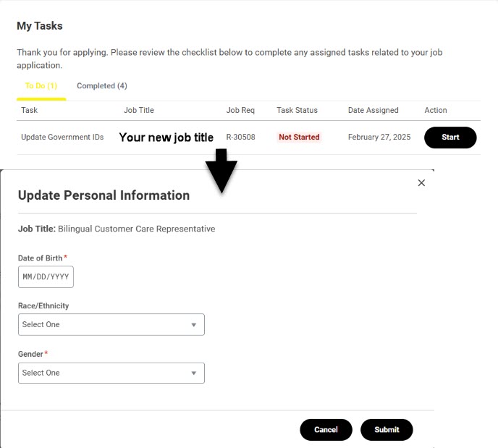Cancel the personal information update
The height and width of the screenshot is (448, 498).
[326, 429]
